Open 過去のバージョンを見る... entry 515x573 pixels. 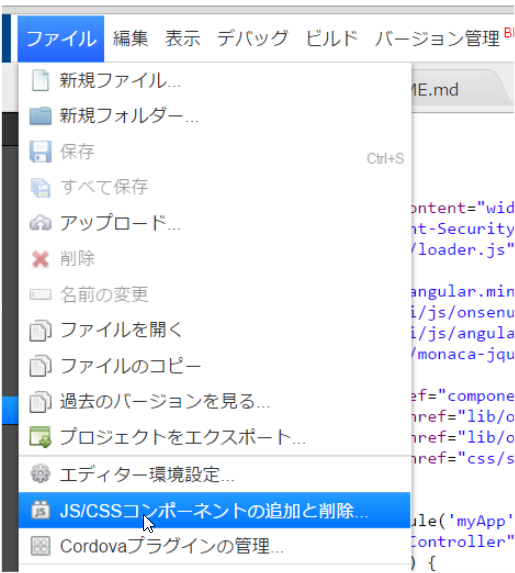[215, 402]
